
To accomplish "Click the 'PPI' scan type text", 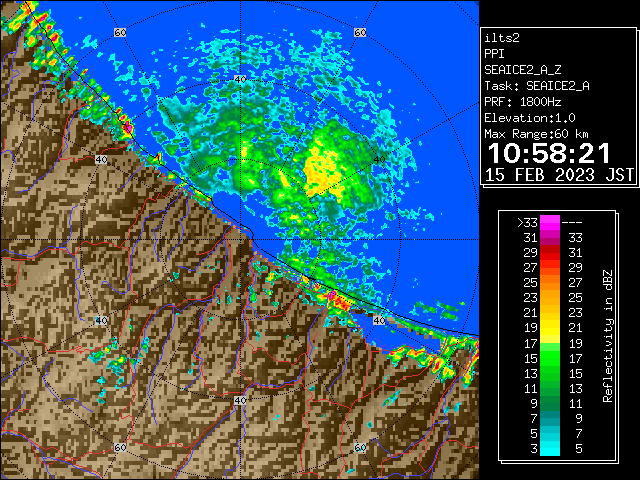I will click(494, 54).
